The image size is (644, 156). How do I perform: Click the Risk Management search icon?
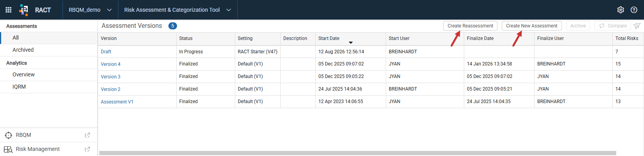click(8, 149)
